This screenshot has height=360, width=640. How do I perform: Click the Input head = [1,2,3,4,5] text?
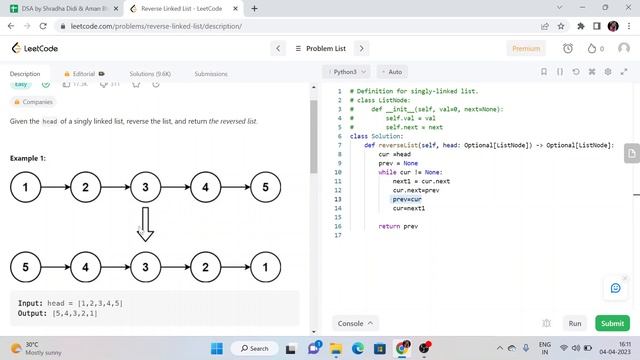(x=70, y=303)
